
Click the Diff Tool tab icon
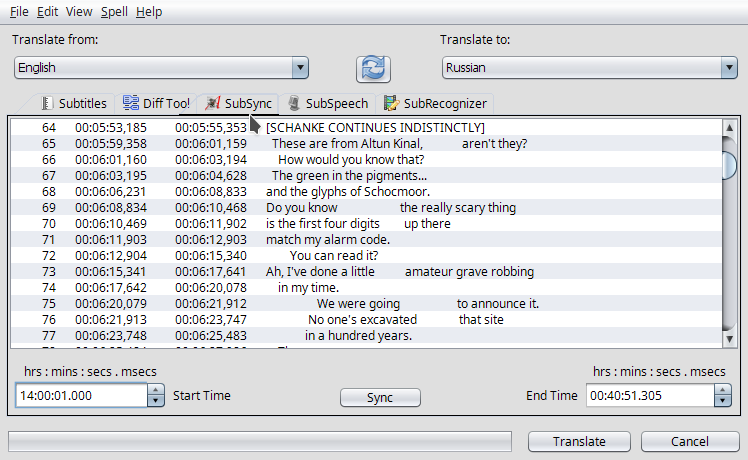click(131, 103)
